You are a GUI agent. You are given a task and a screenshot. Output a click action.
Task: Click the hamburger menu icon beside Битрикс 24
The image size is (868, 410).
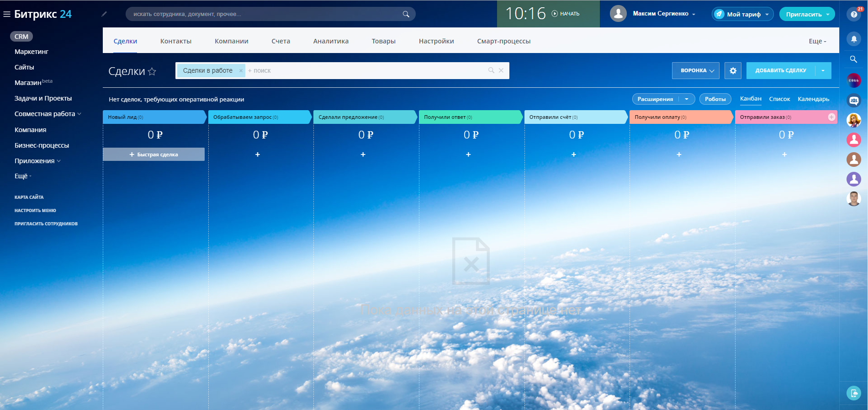6,14
